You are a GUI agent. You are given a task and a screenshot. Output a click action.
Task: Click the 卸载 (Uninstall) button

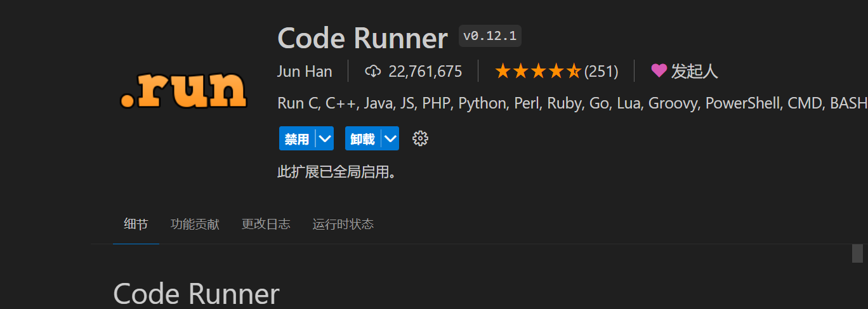[363, 138]
